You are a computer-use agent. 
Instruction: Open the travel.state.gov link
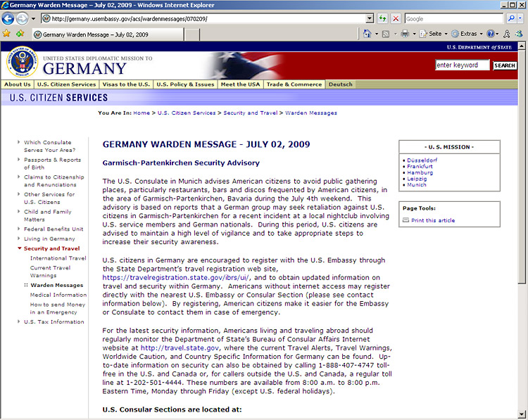(180, 348)
